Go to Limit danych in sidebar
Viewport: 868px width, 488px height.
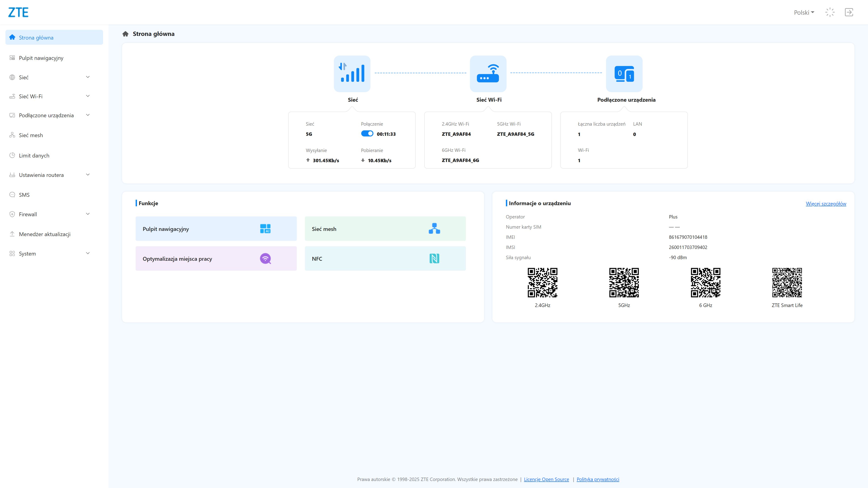coord(34,155)
